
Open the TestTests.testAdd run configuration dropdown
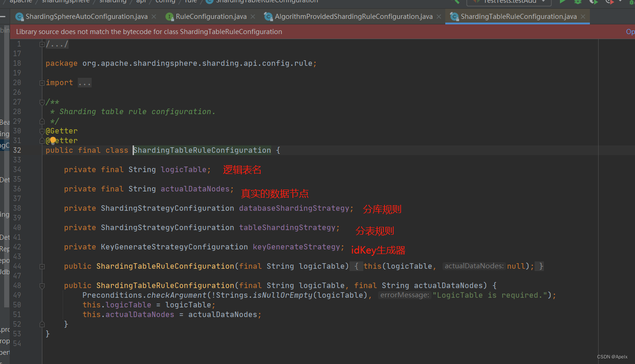tap(509, 2)
